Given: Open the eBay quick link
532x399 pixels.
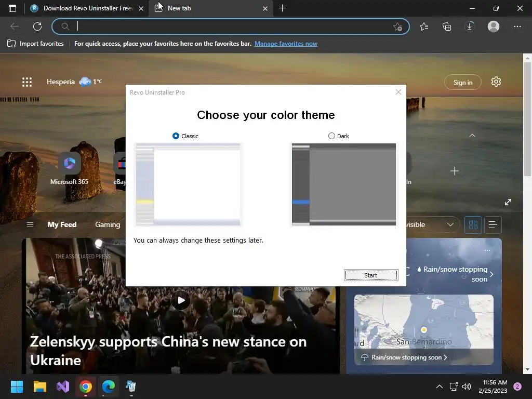Looking at the screenshot, I should [x=119, y=169].
